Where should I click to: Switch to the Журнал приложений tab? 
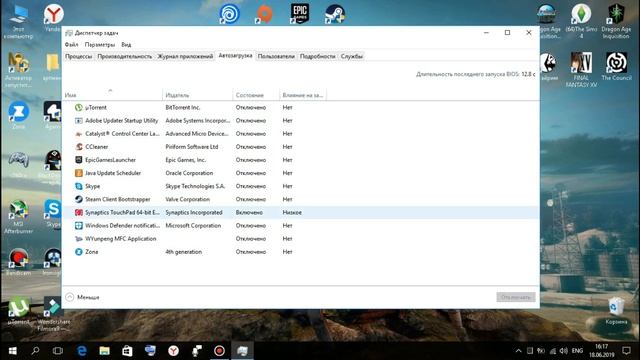coord(185,56)
